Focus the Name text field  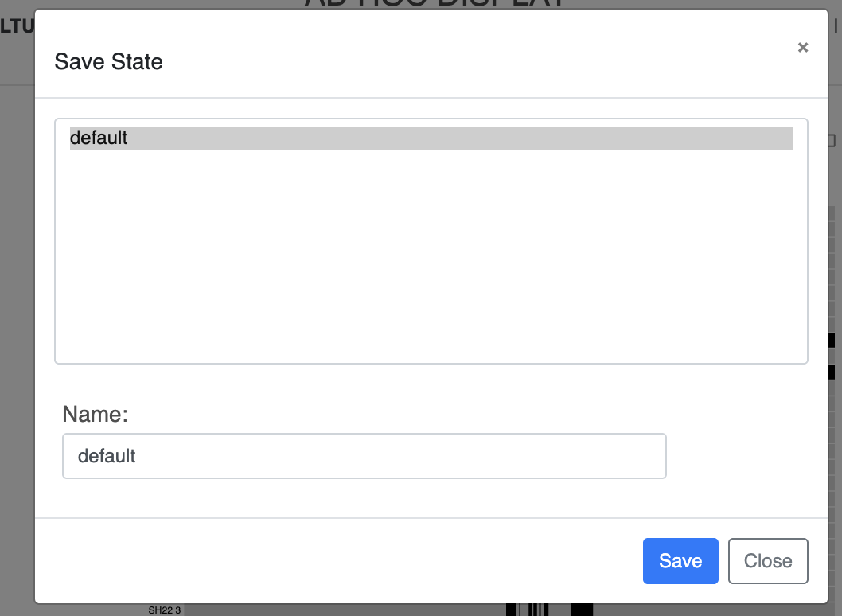[364, 456]
